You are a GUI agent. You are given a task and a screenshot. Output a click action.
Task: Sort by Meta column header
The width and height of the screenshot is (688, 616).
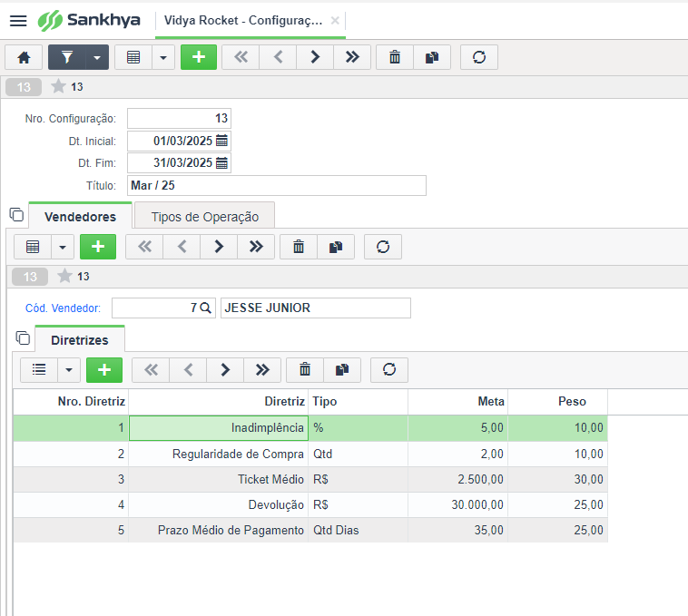click(458, 401)
